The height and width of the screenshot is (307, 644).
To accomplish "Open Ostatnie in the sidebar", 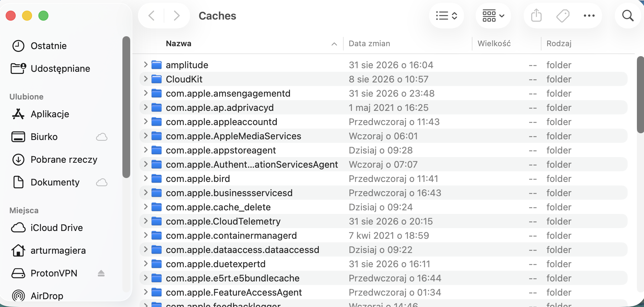I will pos(48,46).
